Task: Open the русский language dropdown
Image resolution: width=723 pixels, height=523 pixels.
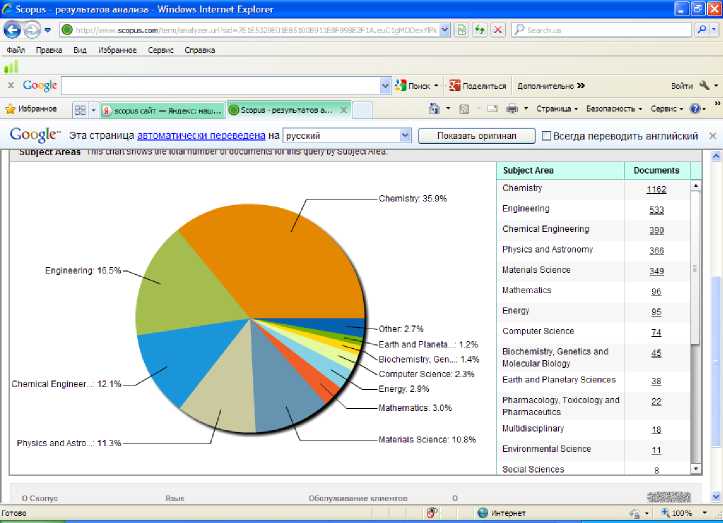Action: 405,136
